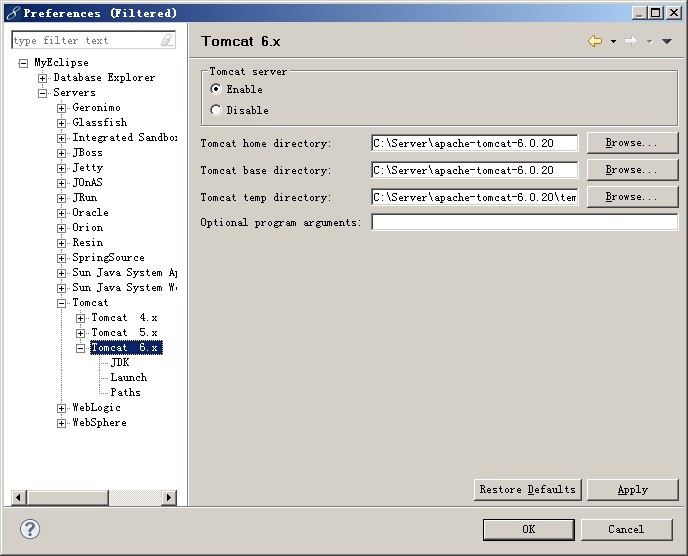The width and height of the screenshot is (688, 556).
Task: Expand the JBoss server node
Action: [62, 153]
